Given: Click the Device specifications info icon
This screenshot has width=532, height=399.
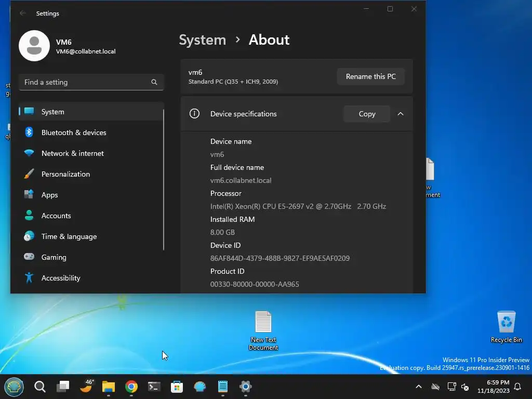Looking at the screenshot, I should tap(194, 114).
